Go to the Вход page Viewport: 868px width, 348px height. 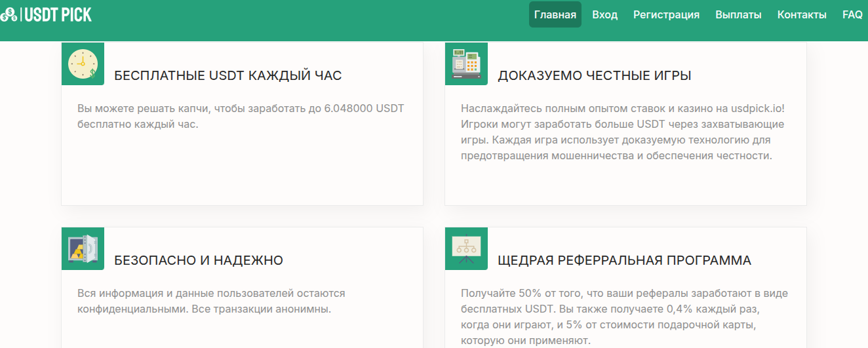click(x=604, y=14)
